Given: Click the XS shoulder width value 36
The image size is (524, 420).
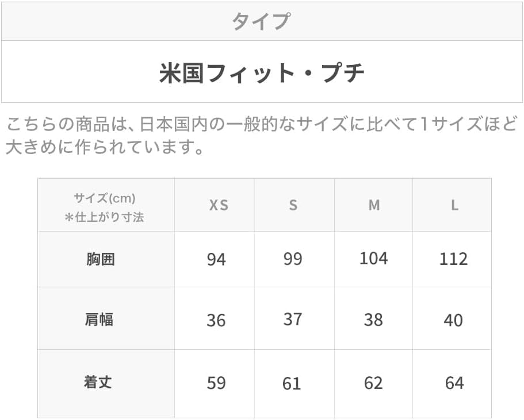Looking at the screenshot, I should 216,320.
